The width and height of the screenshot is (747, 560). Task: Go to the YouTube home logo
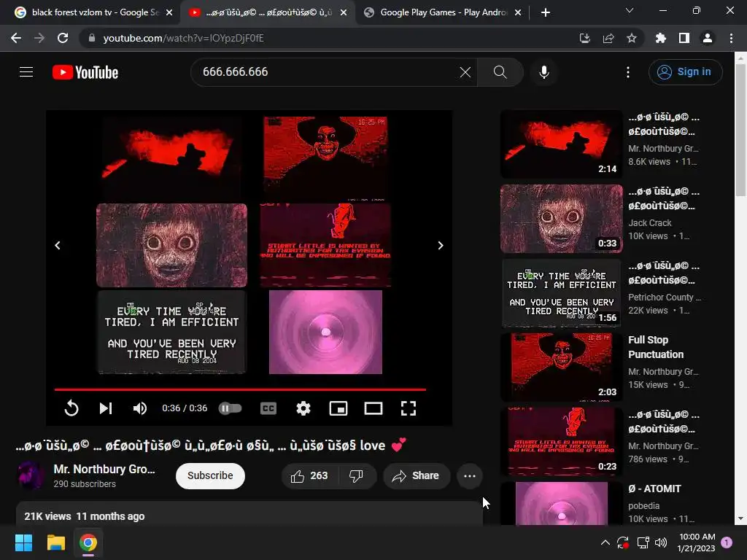(85, 72)
